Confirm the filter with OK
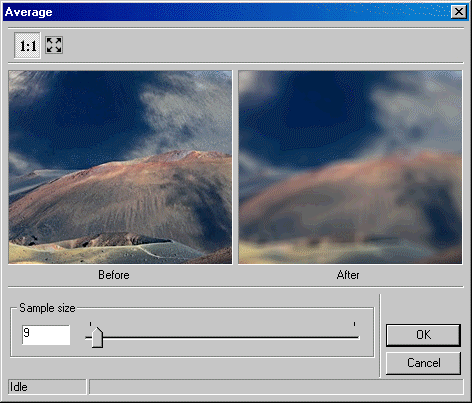472x403 pixels. click(423, 335)
